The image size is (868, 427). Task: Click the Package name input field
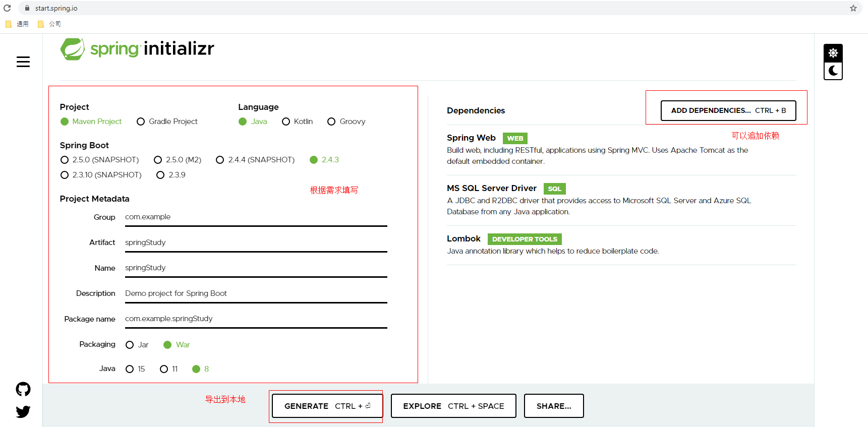256,319
